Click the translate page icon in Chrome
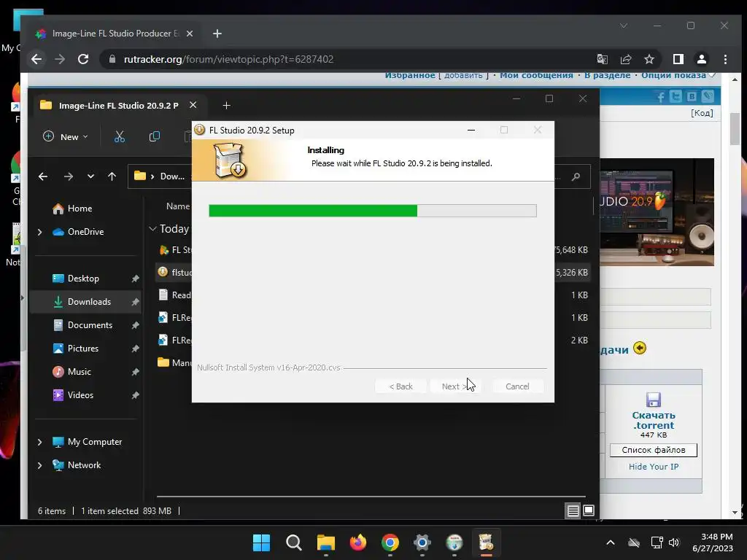747x560 pixels. pos(602,59)
